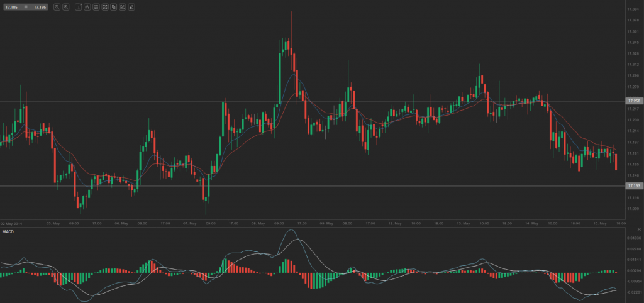This screenshot has height=303, width=644.
Task: Open the indicators settings icon
Action: click(x=96, y=7)
